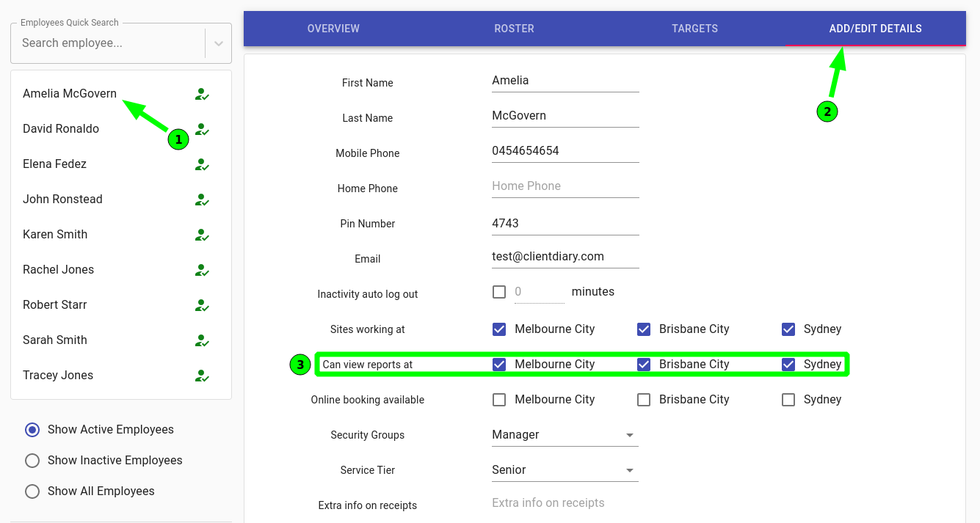Click active status icon beside Karen Smith
This screenshot has width=980, height=523.
(x=202, y=235)
